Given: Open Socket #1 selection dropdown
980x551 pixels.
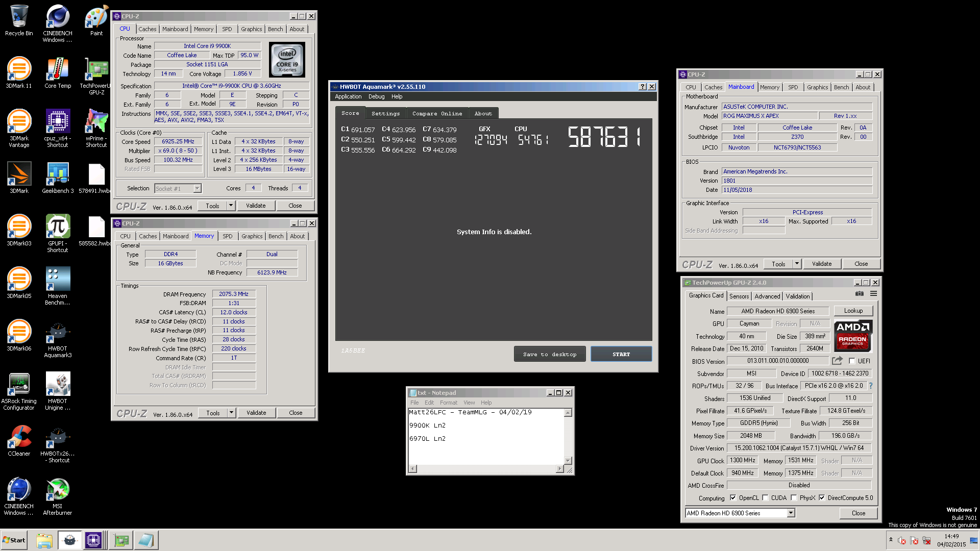Looking at the screenshot, I should (x=178, y=189).
